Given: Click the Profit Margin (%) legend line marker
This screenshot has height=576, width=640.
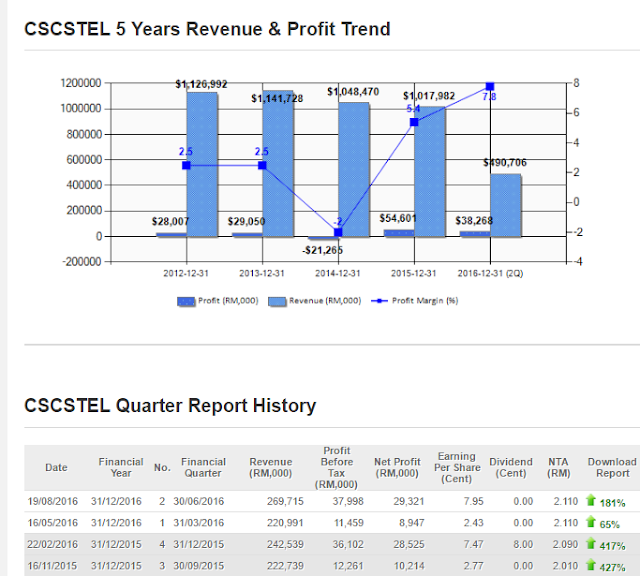Looking at the screenshot, I should 380,301.
